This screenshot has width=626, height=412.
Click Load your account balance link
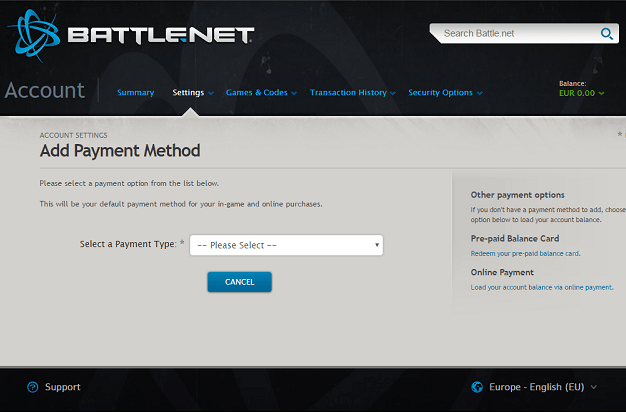(542, 287)
